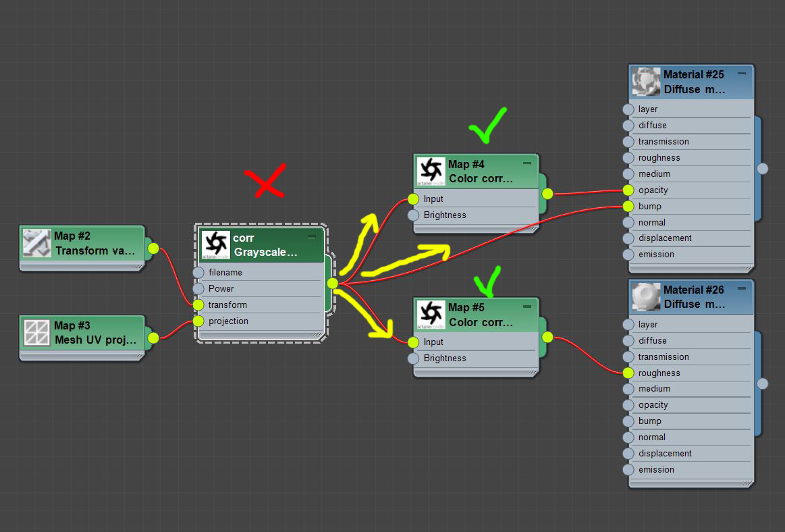Screen dimensions: 785x532
Task: Click the Octane icon on Map #5 node
Action: point(431,315)
